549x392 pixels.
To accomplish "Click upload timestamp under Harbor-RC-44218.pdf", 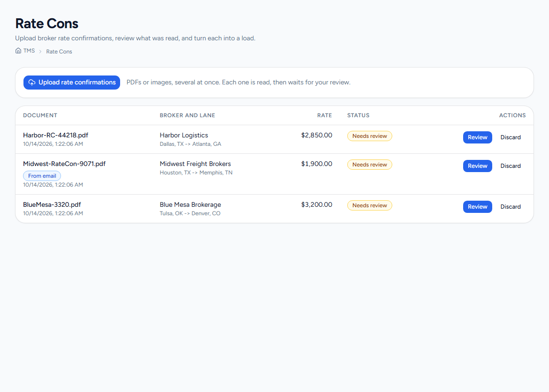I will (x=53, y=144).
